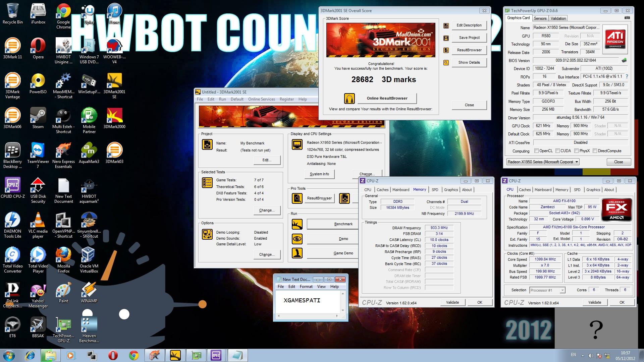The image size is (644, 362).
Task: Click the Save Project disk icon
Action: point(446,38)
